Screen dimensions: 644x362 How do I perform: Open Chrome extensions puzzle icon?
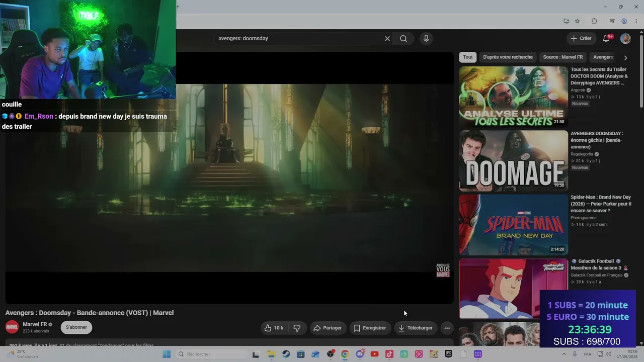coord(594,21)
